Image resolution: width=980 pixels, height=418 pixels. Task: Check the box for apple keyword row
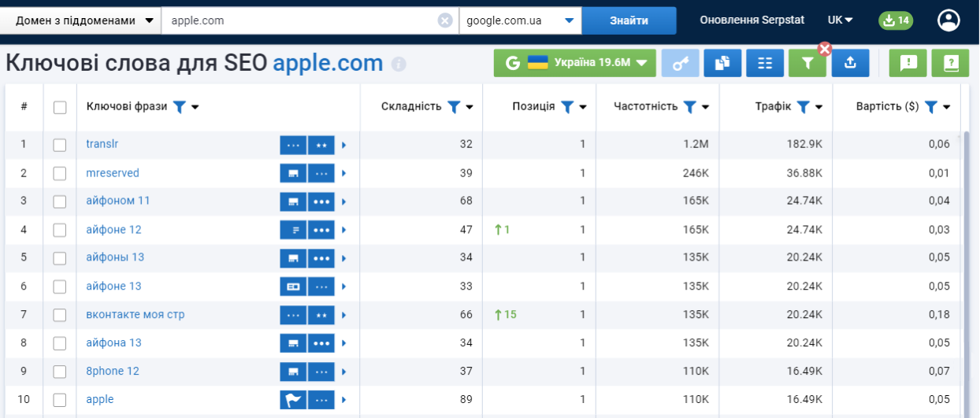(x=60, y=400)
